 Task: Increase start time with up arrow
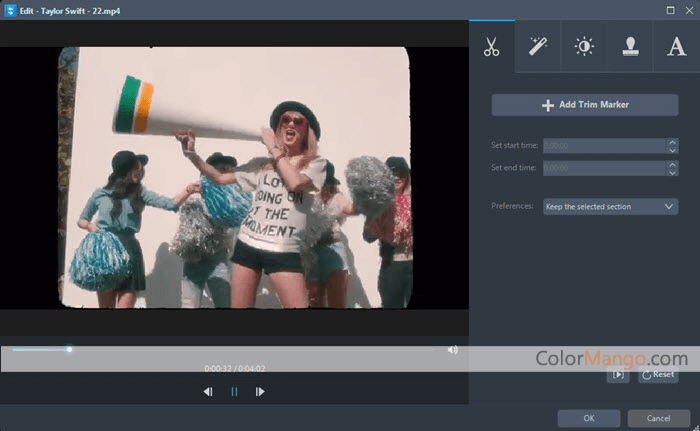coord(672,141)
